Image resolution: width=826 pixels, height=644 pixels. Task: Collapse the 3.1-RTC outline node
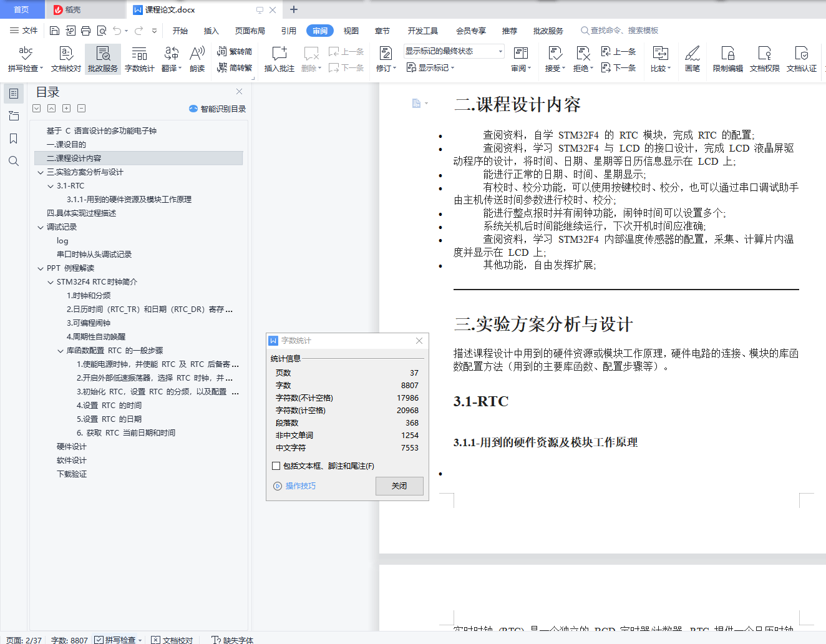(x=51, y=186)
